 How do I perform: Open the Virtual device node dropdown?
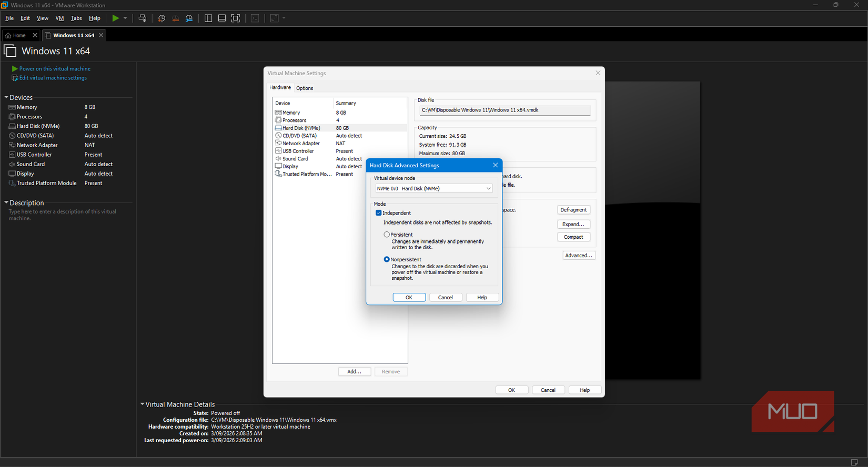434,188
